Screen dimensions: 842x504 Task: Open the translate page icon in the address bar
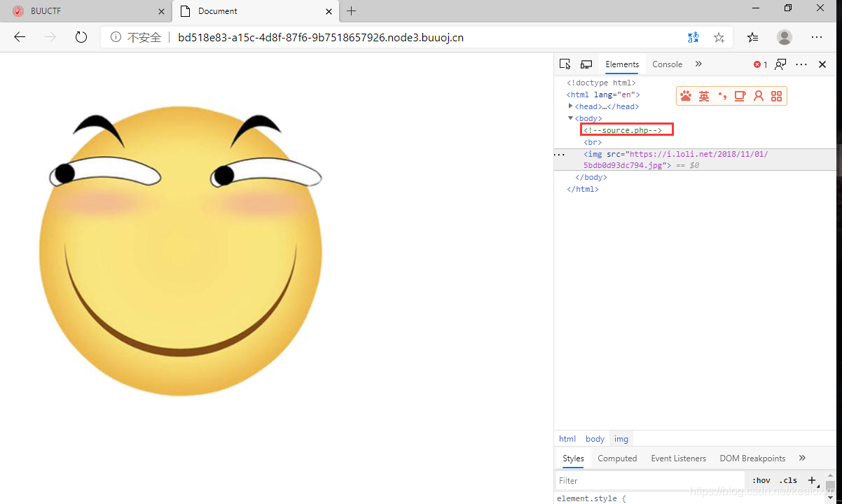point(693,37)
